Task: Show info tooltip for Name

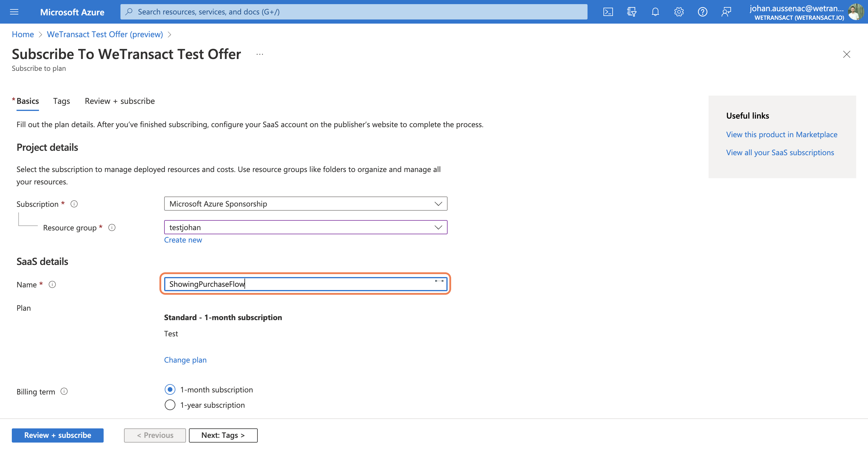Action: click(x=52, y=284)
